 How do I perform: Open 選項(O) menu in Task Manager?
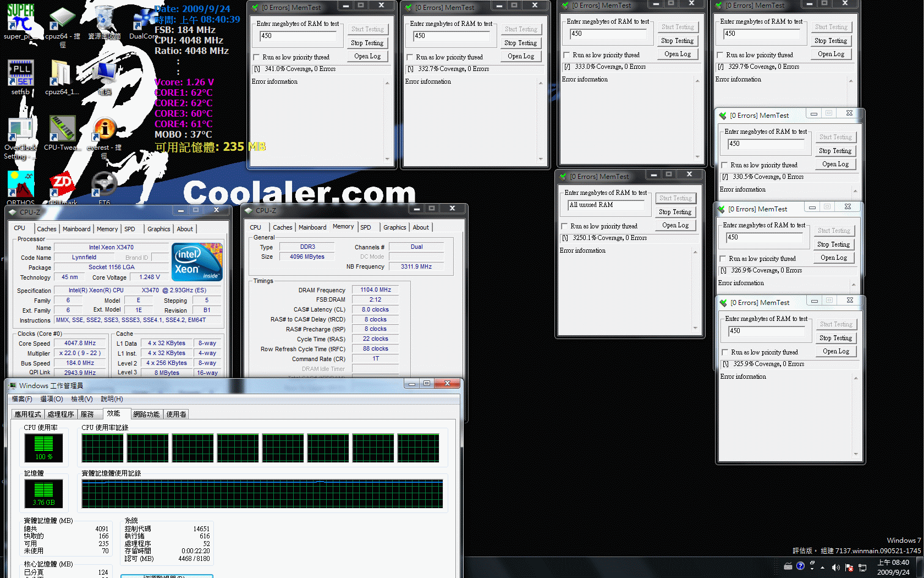pos(52,399)
